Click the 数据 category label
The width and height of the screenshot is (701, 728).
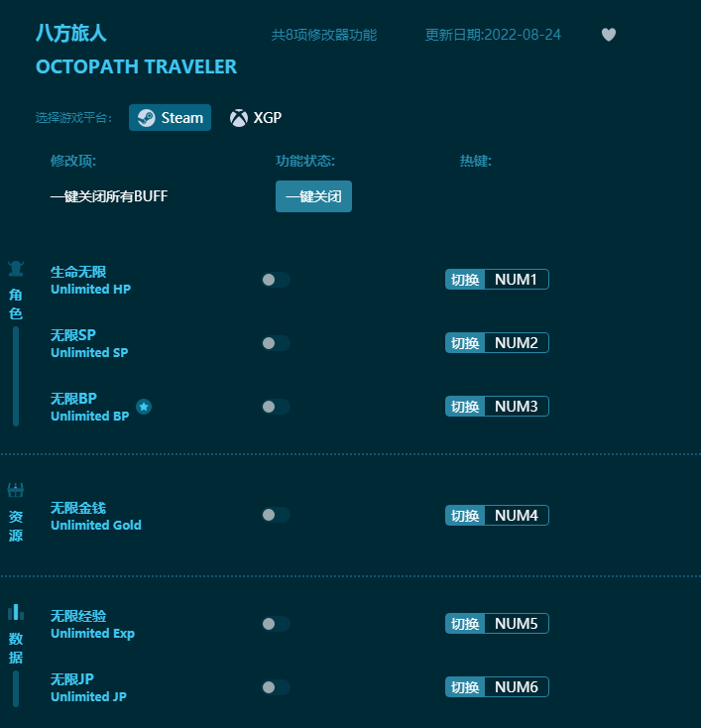point(16,648)
